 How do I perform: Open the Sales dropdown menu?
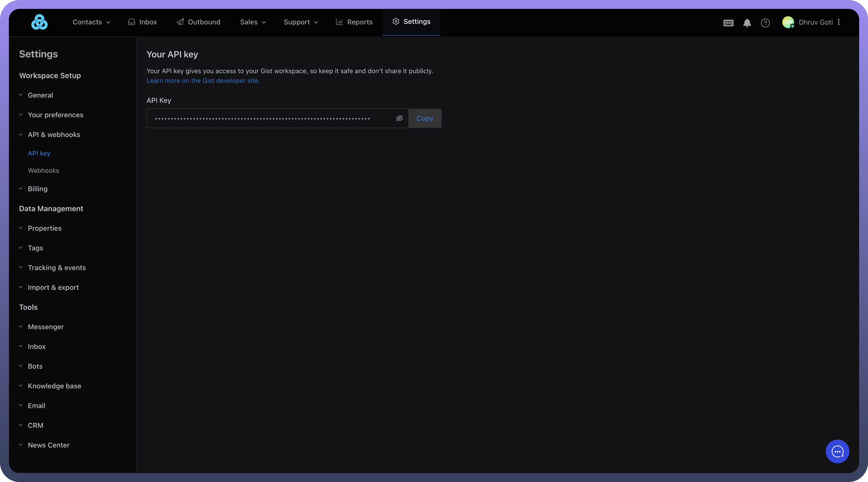pos(253,22)
